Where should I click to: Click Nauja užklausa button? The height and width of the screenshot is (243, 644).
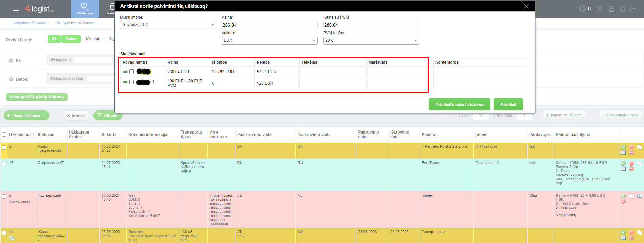click(26, 116)
